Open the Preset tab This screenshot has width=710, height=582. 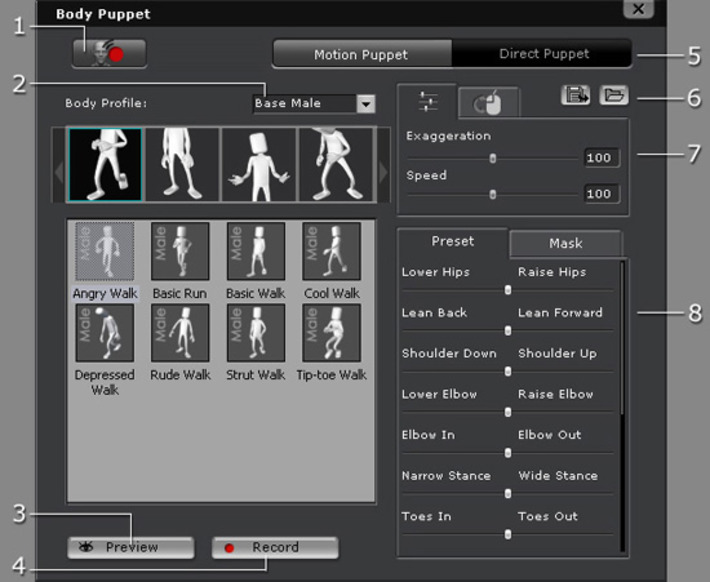point(452,242)
